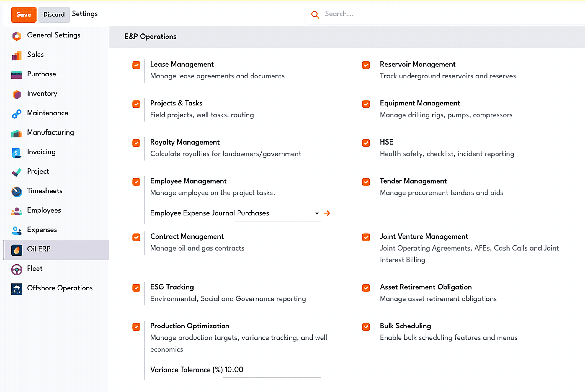Disable Projects & Tasks checkbox

click(x=136, y=104)
